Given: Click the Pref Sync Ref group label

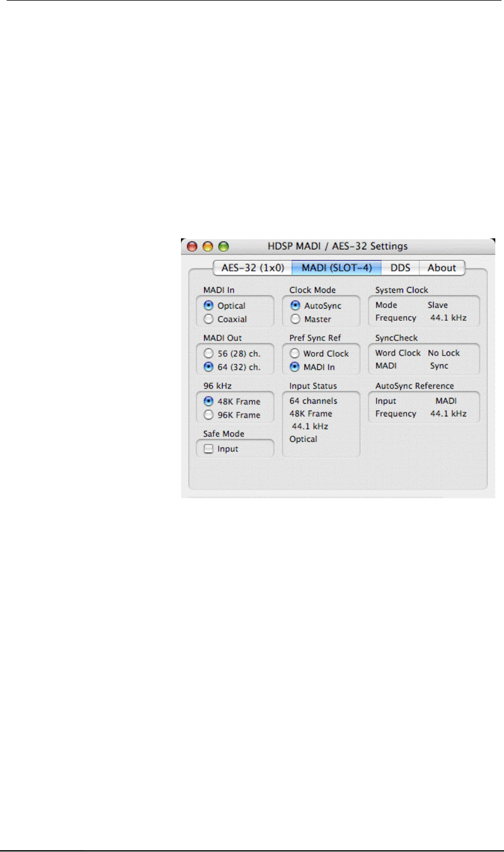Looking at the screenshot, I should 316,338.
